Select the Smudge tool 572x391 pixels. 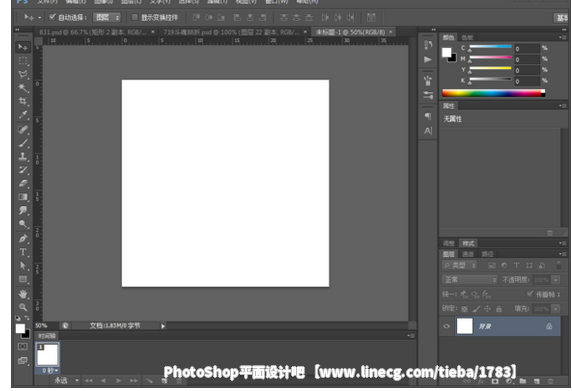point(23,210)
